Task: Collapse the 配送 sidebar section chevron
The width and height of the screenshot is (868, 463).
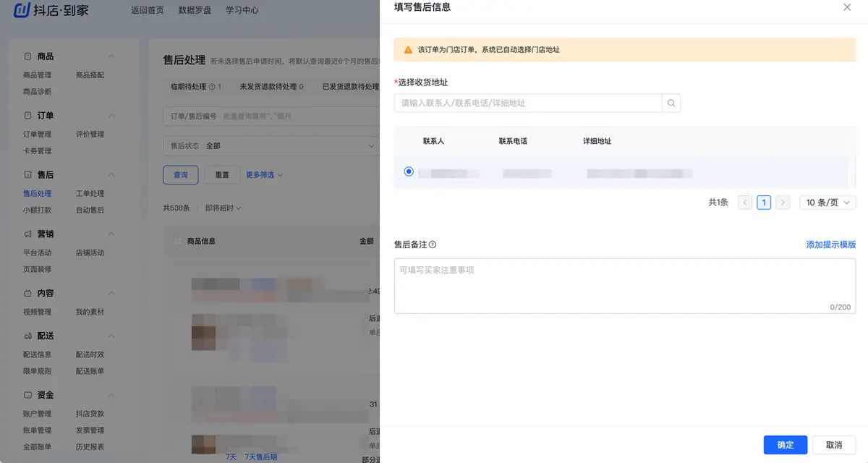Action: [111, 336]
